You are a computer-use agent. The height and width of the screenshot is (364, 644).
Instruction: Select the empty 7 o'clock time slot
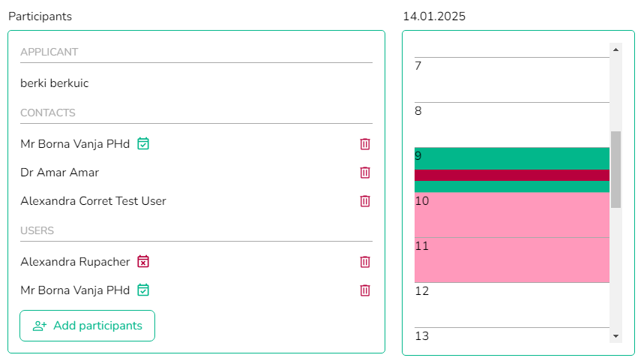[512, 80]
